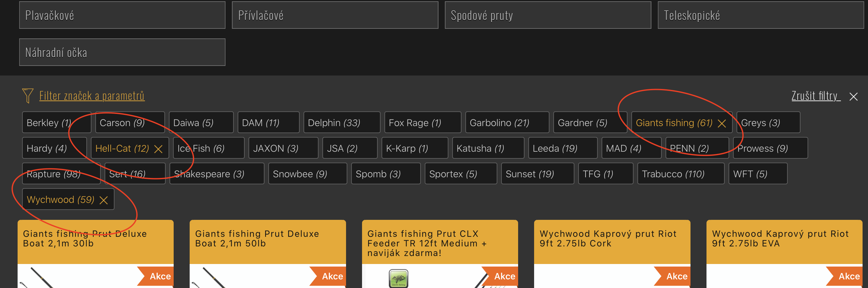Toggle the Garbolino (21) brand filter
This screenshot has width=868, height=288.
tap(507, 123)
